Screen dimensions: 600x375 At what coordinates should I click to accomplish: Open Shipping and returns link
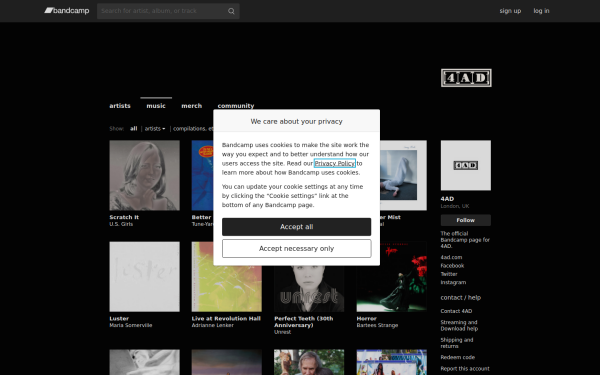[x=457, y=343]
